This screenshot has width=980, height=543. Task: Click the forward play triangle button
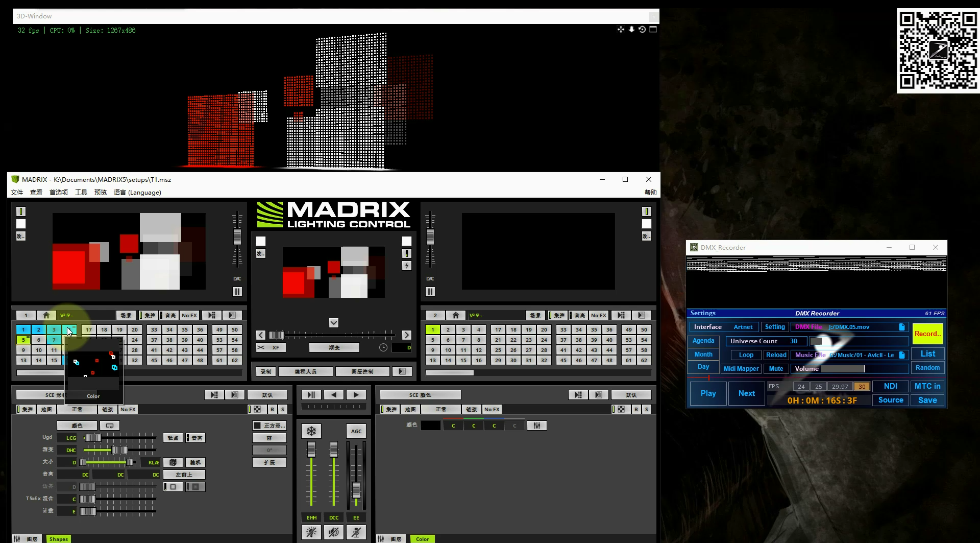356,395
